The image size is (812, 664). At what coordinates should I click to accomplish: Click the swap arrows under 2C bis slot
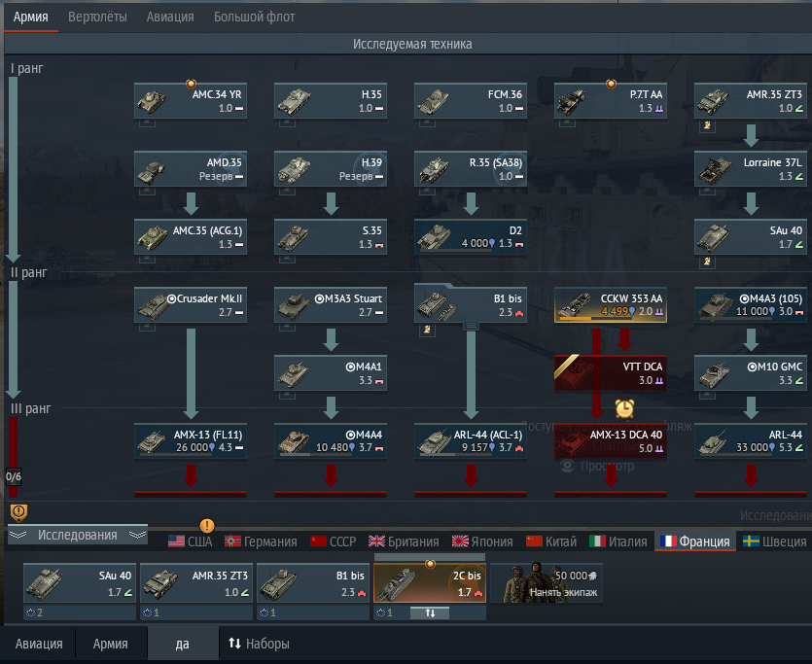430,612
